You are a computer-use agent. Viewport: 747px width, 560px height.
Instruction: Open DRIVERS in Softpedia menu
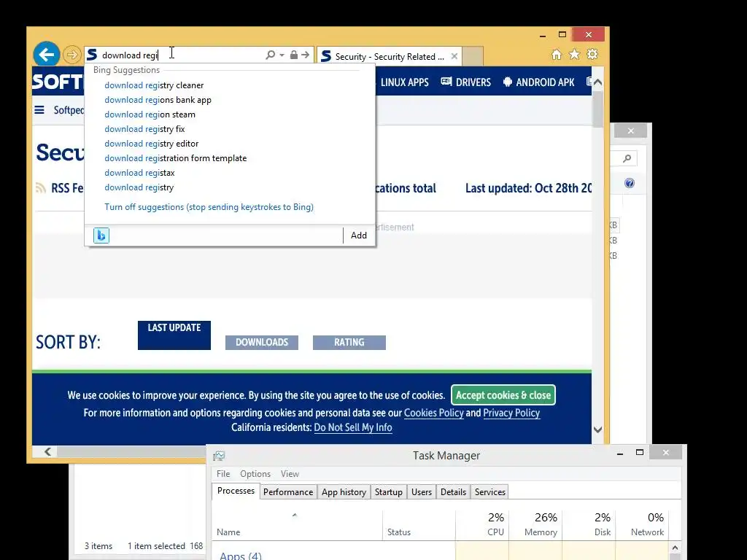coord(466,82)
